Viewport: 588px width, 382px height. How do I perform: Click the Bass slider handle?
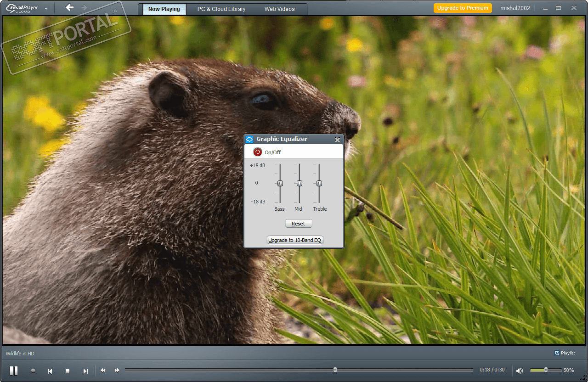pos(280,183)
